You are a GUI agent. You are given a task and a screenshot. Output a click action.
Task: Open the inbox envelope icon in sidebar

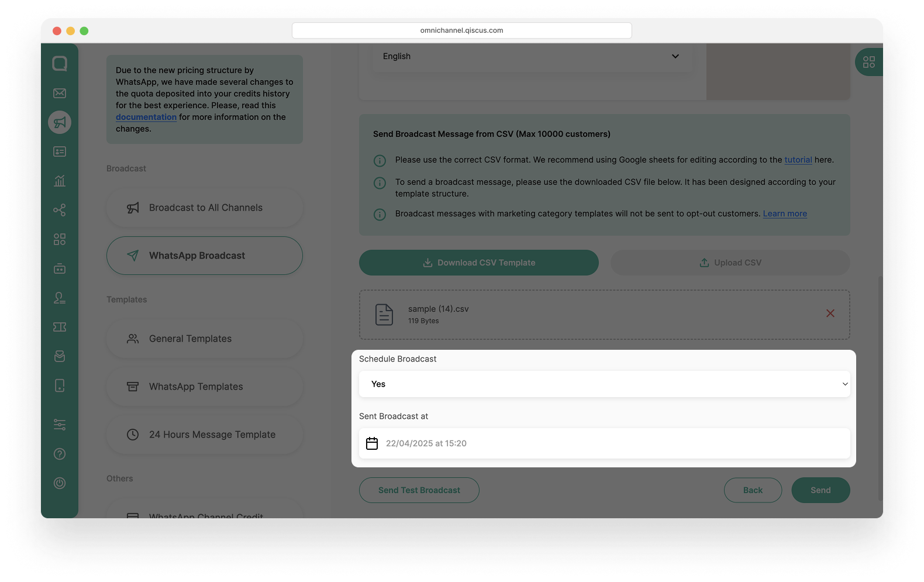tap(60, 93)
